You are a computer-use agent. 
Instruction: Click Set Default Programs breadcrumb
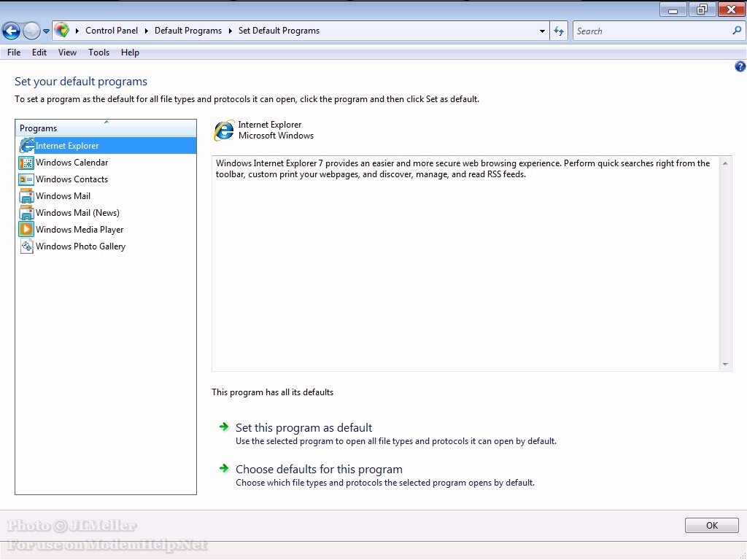tap(279, 31)
